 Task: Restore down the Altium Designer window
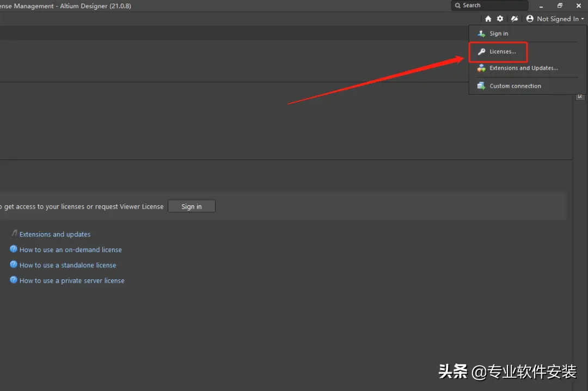(560, 5)
